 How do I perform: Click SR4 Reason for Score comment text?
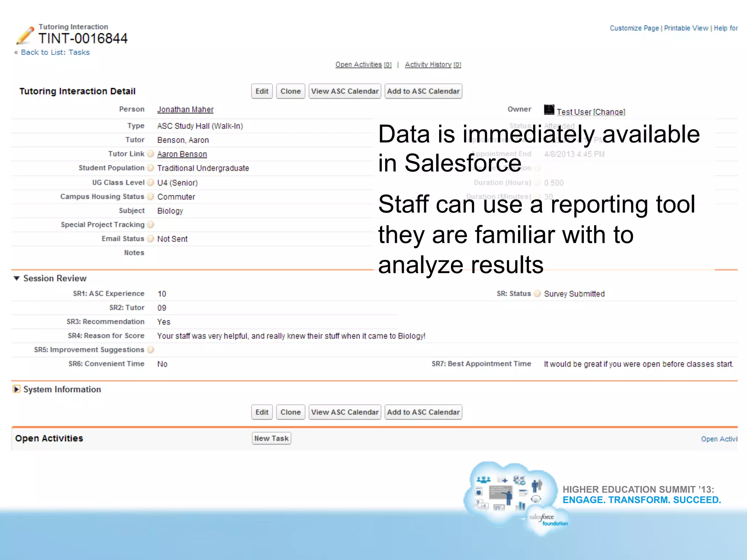pyautogui.click(x=291, y=336)
